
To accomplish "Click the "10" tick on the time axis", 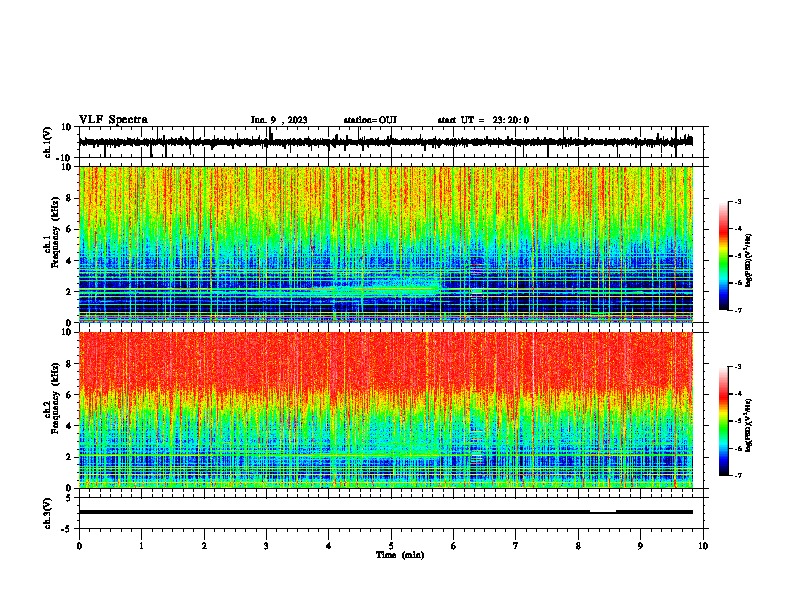I will coord(703,546).
